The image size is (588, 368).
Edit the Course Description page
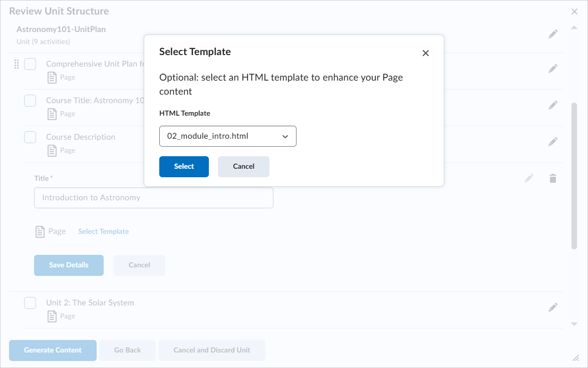click(553, 142)
